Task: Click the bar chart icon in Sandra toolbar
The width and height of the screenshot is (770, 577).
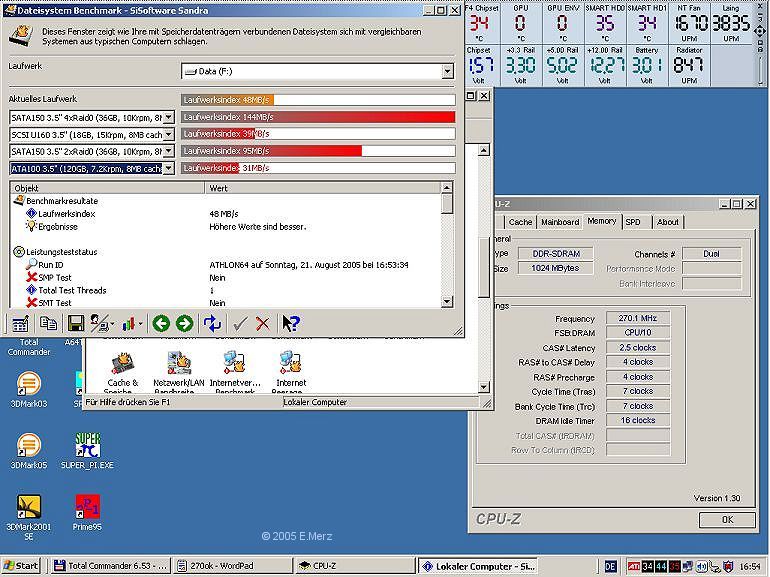Action: pos(128,324)
